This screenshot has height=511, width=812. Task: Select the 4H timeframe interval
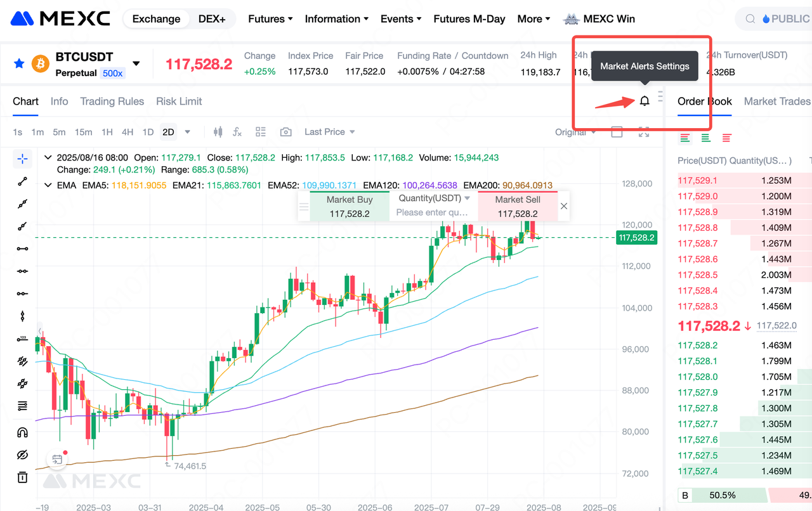click(x=128, y=132)
